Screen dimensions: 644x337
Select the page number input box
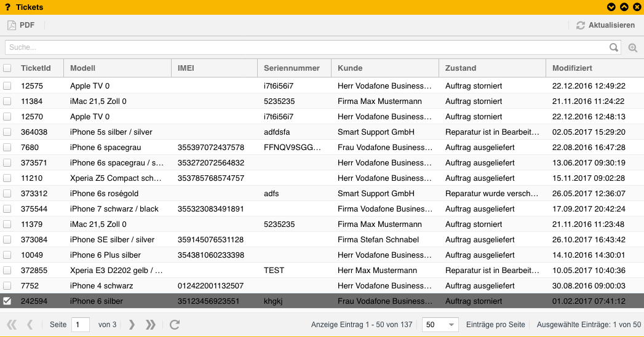click(81, 325)
